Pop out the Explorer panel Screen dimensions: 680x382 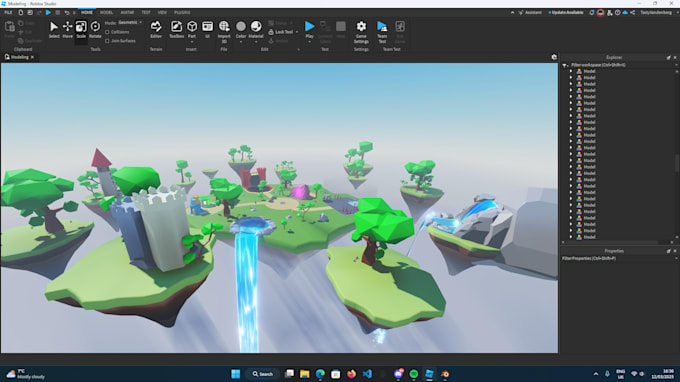pyautogui.click(x=668, y=57)
